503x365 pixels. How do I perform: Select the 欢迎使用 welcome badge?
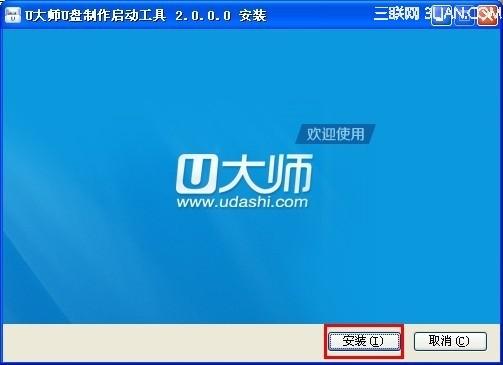pyautogui.click(x=335, y=134)
